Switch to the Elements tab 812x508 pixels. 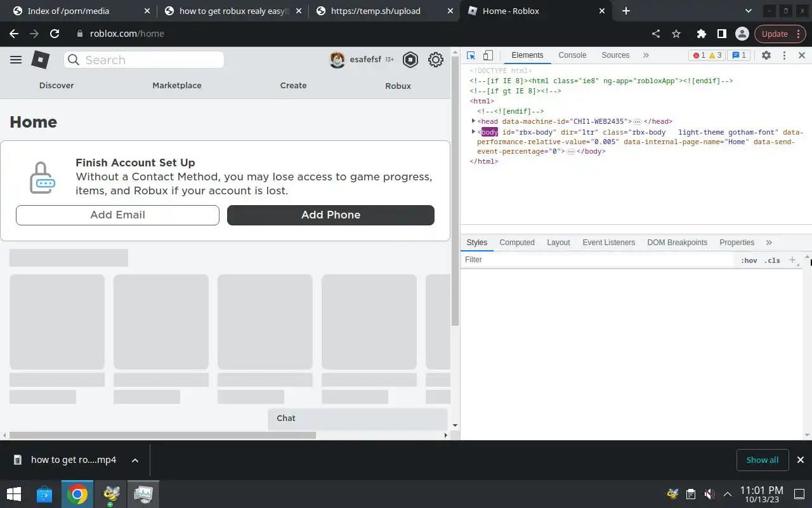[x=527, y=55]
